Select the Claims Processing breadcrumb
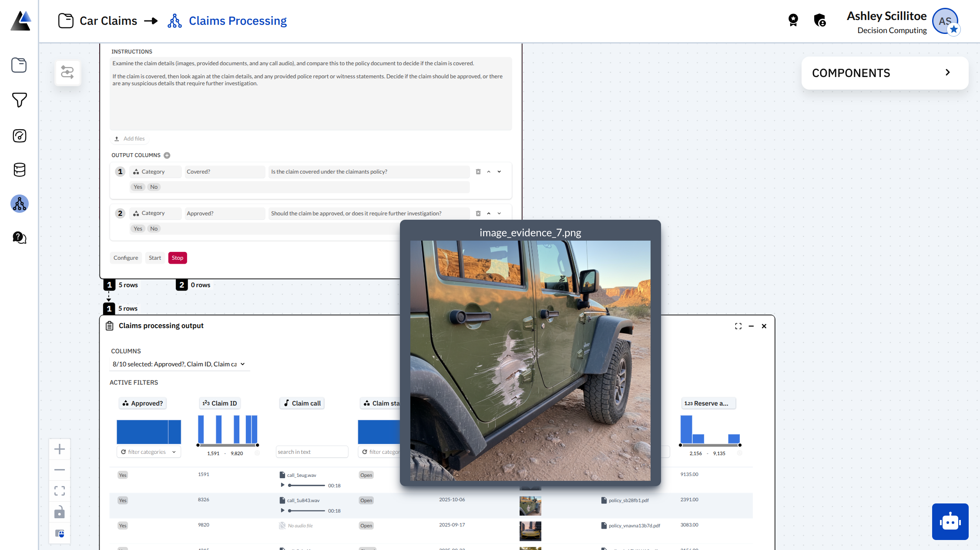The image size is (980, 550). tap(238, 21)
